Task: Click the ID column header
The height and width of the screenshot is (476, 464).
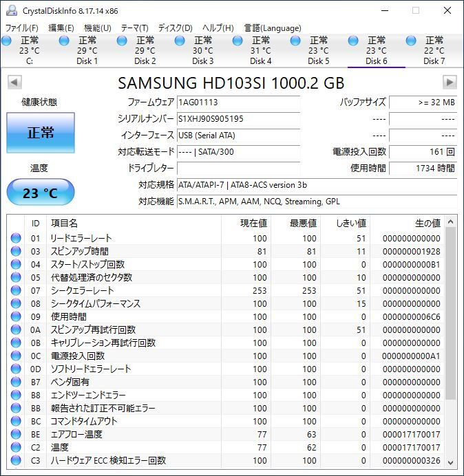Action: coord(36,223)
